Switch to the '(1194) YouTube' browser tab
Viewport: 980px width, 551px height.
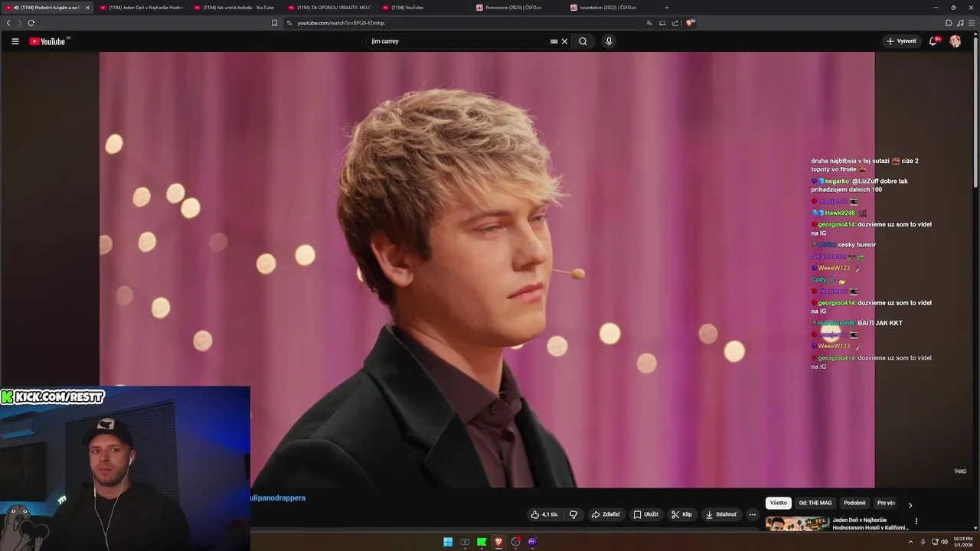pos(423,8)
